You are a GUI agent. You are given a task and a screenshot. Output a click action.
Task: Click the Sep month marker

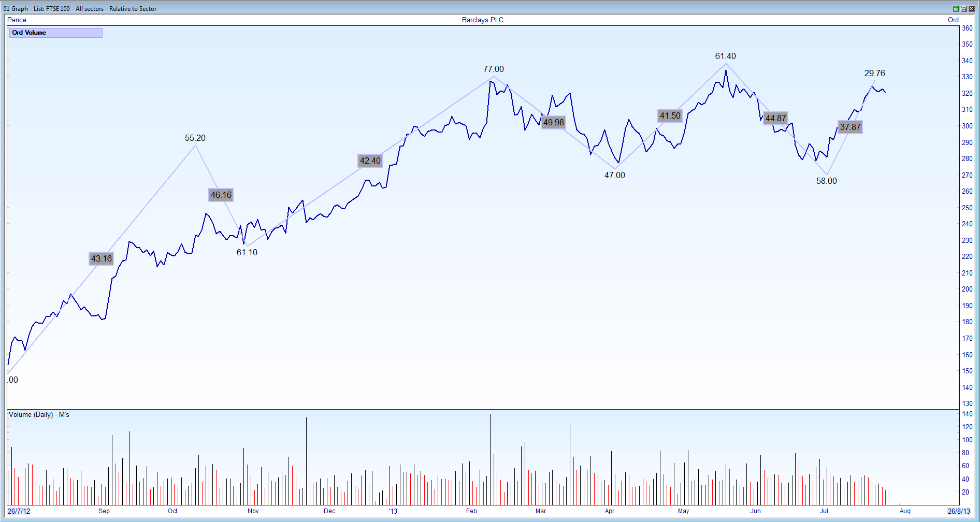click(x=104, y=511)
